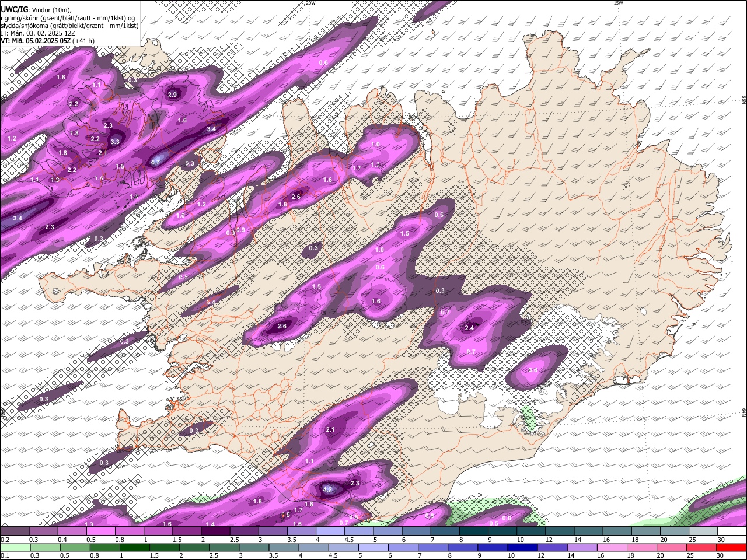Click the '0.1' label on lower scale
This screenshot has height=560, width=747.
pyautogui.click(x=5, y=555)
